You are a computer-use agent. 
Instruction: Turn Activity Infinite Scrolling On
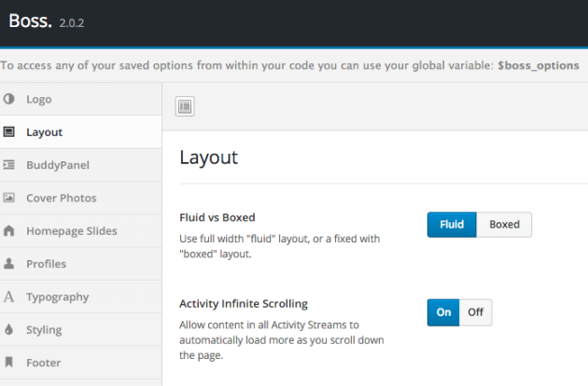click(443, 312)
